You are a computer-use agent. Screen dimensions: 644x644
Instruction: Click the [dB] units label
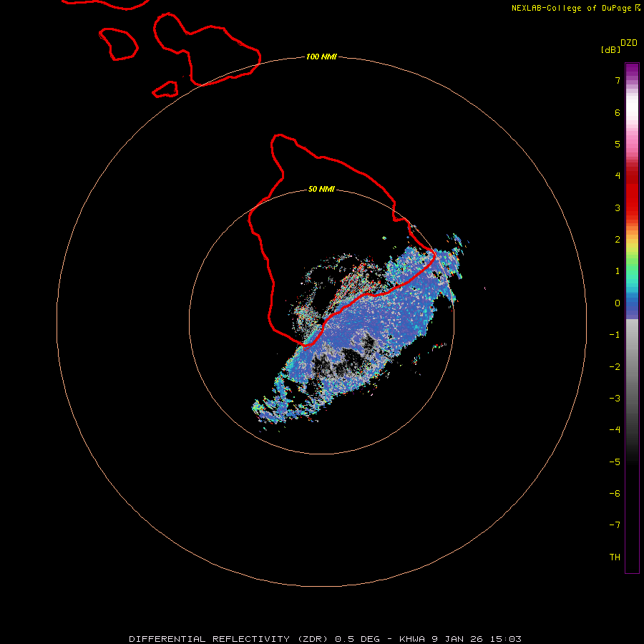click(610, 49)
